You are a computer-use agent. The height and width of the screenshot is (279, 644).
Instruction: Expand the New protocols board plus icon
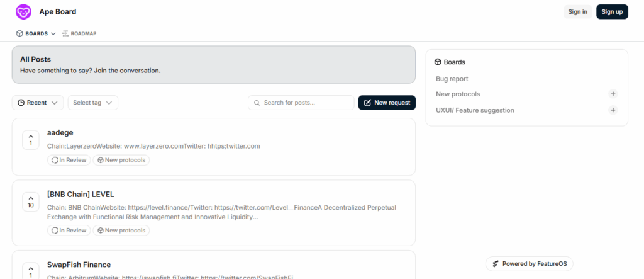(613, 94)
